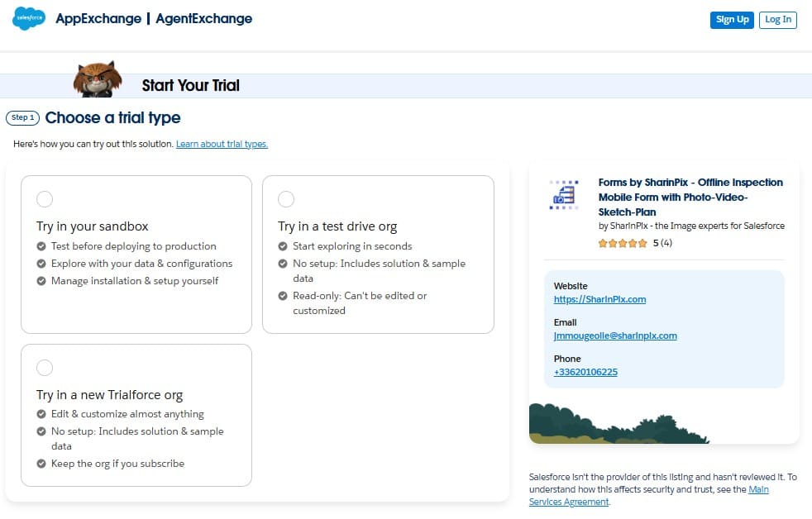
Task: Select the "Try in your sandbox" radio button
Action: [45, 199]
